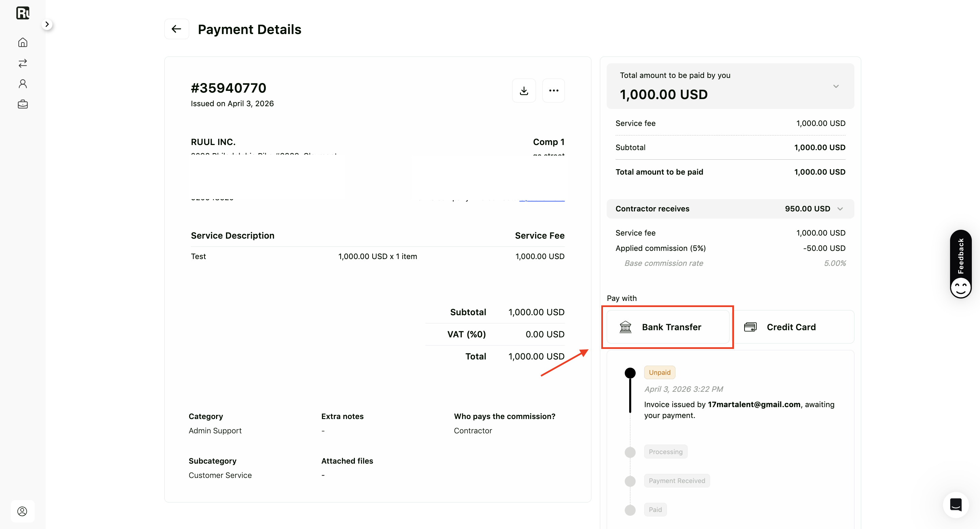
Task: Go back using the arrow button
Action: (x=177, y=29)
